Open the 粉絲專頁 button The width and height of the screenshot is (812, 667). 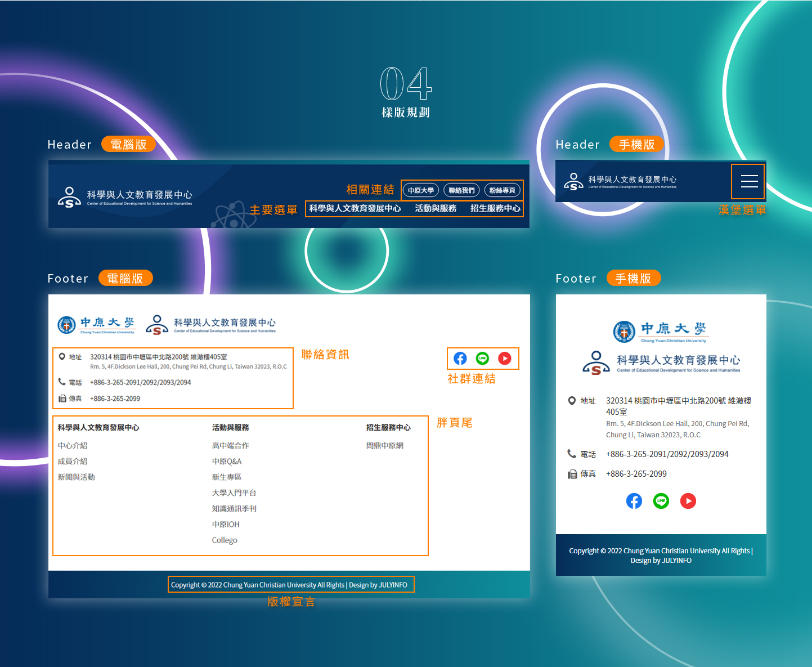503,190
